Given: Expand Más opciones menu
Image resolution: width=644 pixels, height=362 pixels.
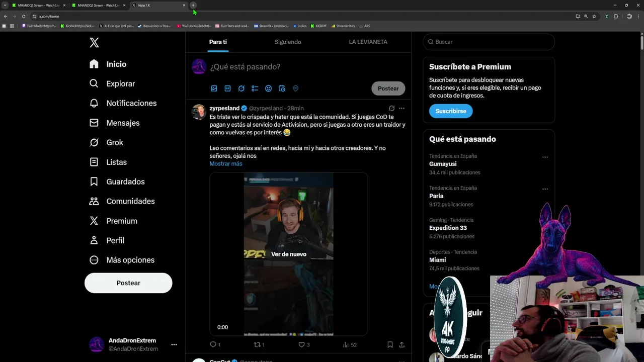Looking at the screenshot, I should (x=122, y=260).
